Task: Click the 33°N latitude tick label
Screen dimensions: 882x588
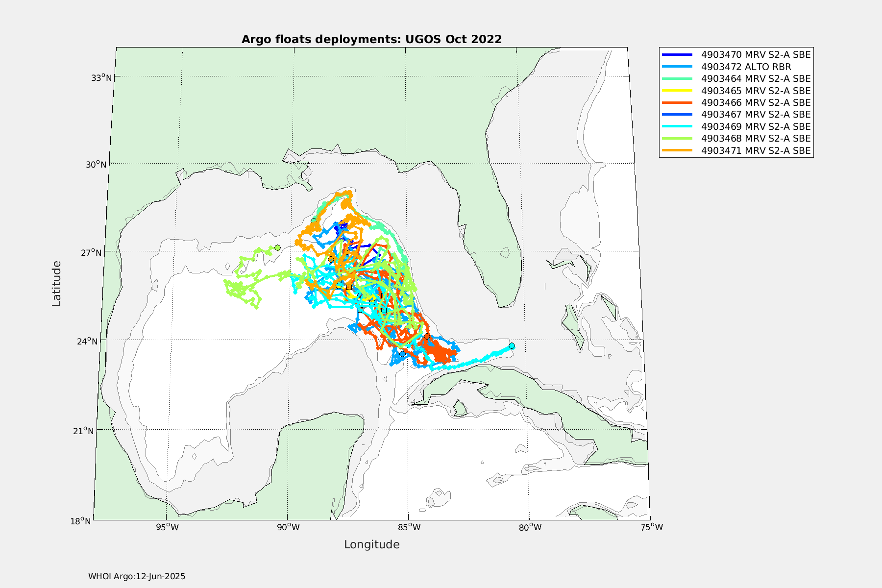Action: [102, 77]
